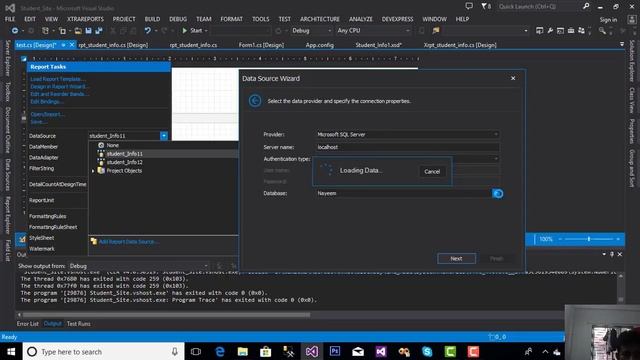Click the Server name field showing localhost

408,147
